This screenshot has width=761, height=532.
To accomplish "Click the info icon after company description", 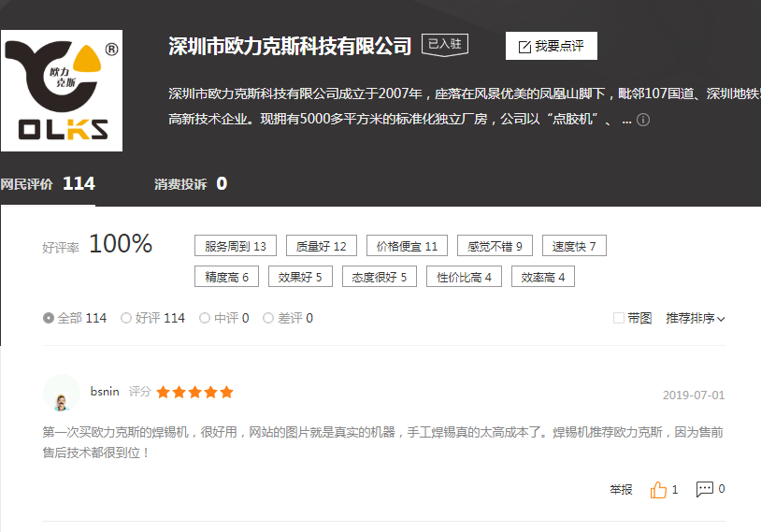I will tap(642, 120).
